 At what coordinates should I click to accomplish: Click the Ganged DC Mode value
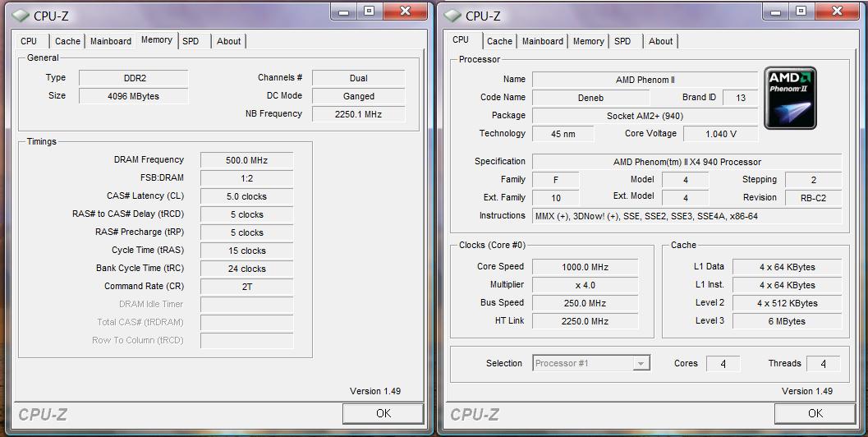pyautogui.click(x=358, y=96)
